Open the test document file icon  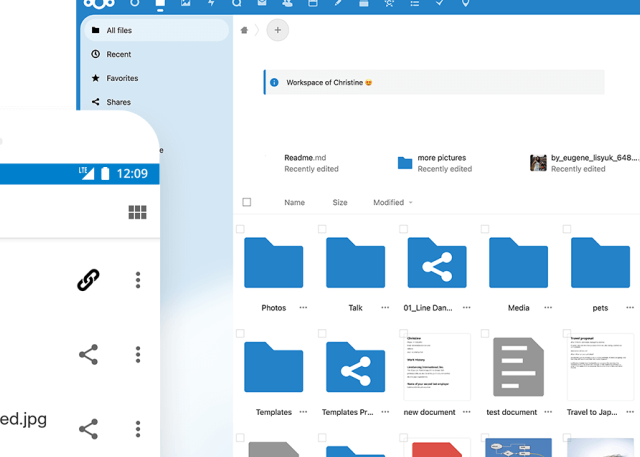(x=518, y=367)
